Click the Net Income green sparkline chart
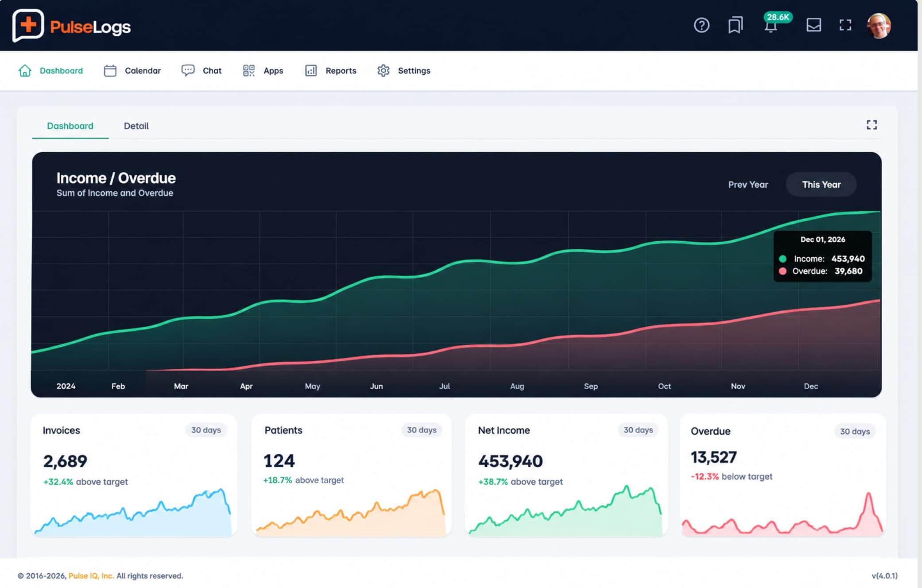The image size is (922, 588). point(566,510)
